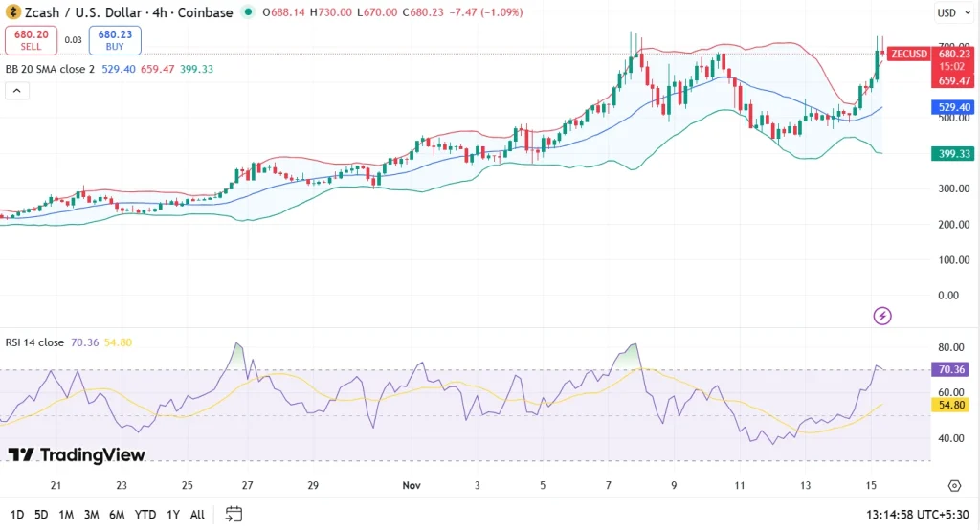Open timezone menu showing UTC+5:30

[x=917, y=515]
